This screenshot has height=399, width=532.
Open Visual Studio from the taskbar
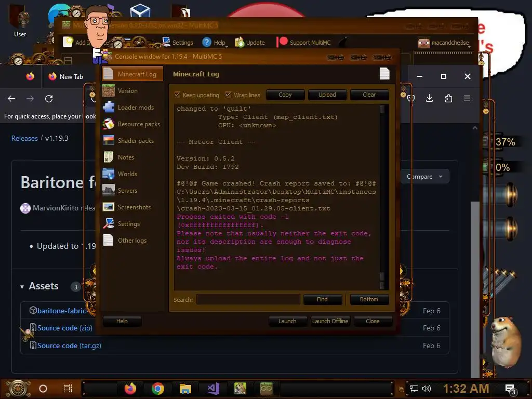(x=213, y=389)
